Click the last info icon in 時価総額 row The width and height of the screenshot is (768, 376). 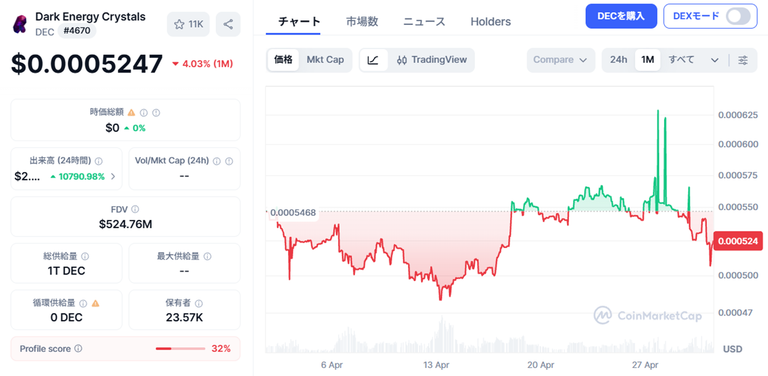click(x=156, y=113)
